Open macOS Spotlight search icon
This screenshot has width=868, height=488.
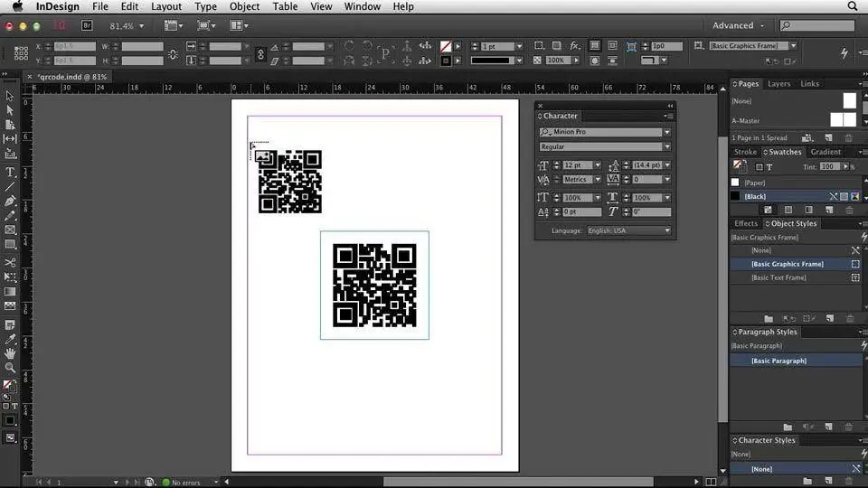point(853,6)
